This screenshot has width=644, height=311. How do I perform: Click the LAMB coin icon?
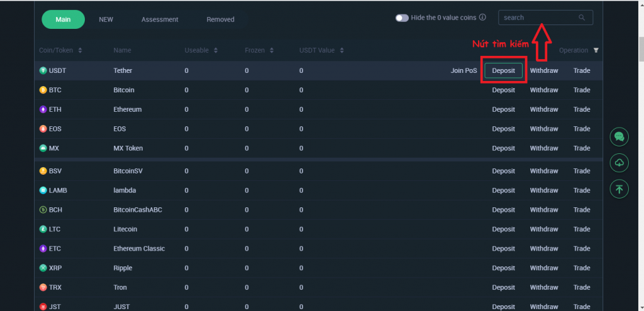[x=43, y=190]
